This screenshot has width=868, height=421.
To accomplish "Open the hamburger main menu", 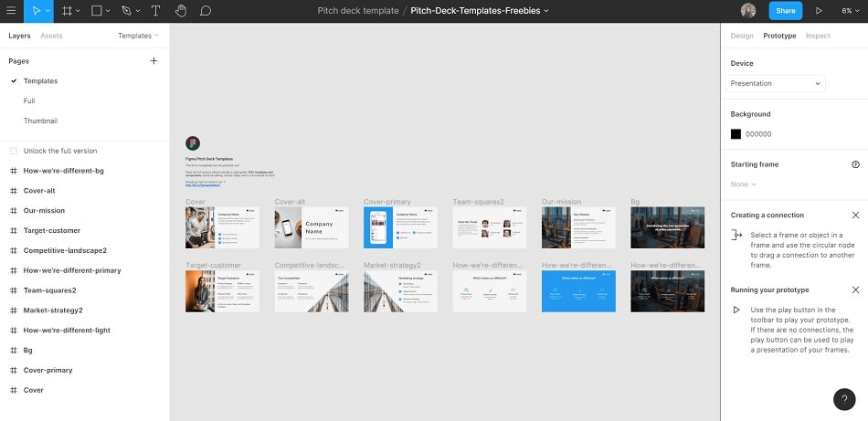I will pos(11,11).
